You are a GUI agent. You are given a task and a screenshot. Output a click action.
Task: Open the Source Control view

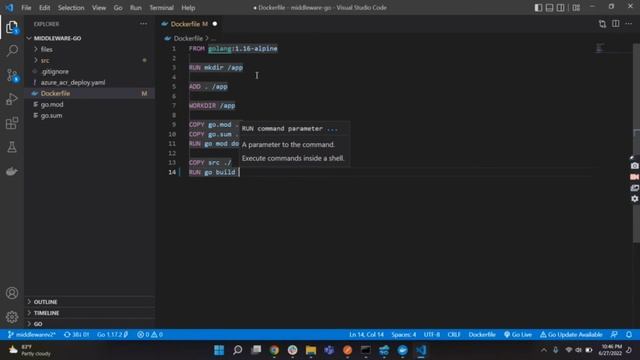click(12, 75)
